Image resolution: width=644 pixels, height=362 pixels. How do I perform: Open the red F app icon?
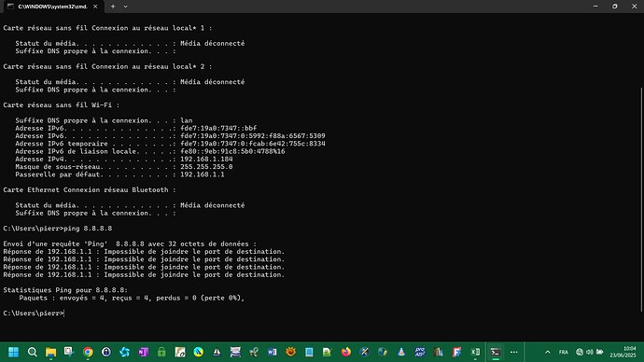point(456,352)
